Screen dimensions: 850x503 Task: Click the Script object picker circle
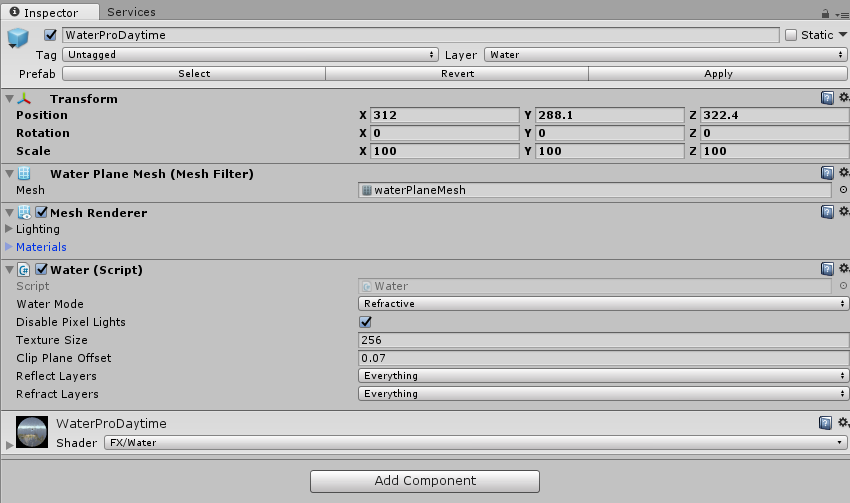pos(843,286)
